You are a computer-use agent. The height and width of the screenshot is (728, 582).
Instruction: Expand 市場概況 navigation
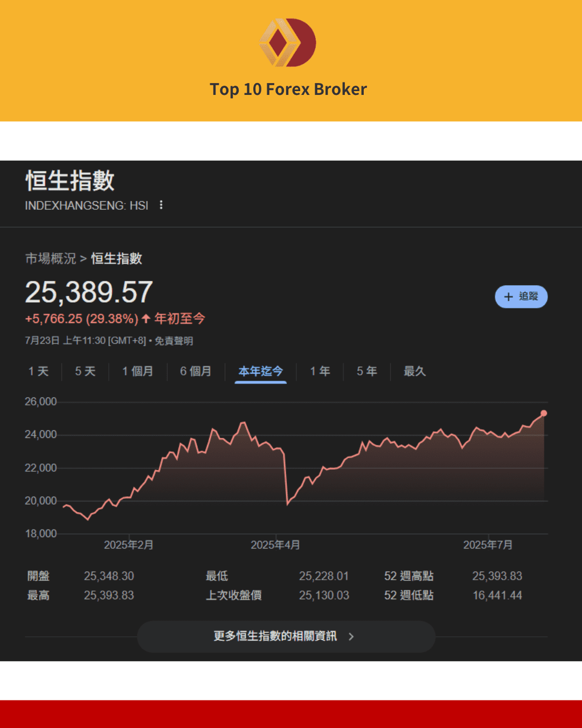tap(52, 259)
